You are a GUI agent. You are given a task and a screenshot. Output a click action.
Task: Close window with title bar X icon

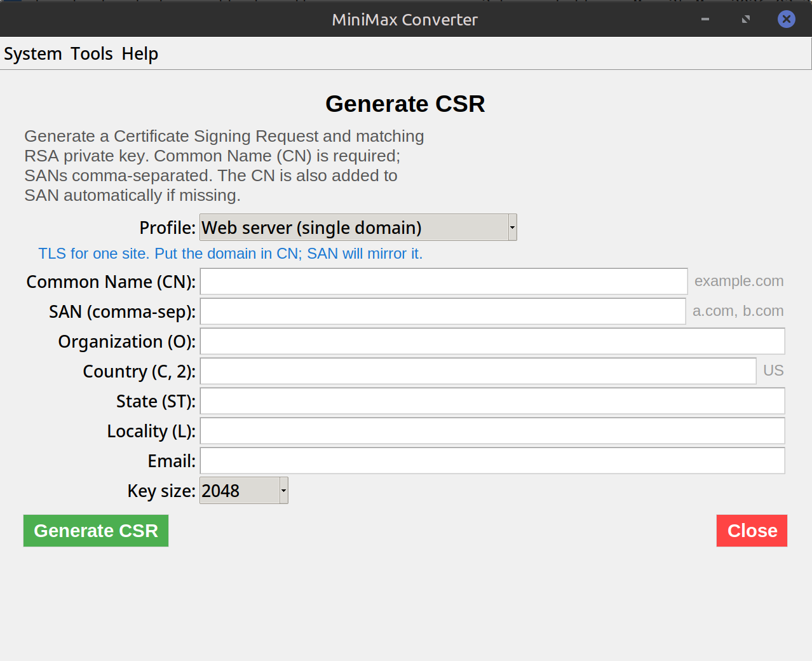click(787, 19)
